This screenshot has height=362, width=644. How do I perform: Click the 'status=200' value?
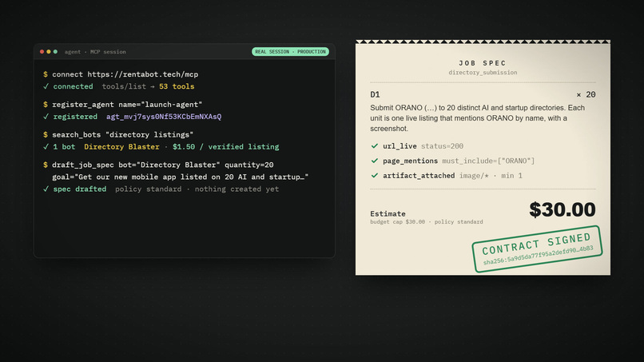pyautogui.click(x=442, y=146)
